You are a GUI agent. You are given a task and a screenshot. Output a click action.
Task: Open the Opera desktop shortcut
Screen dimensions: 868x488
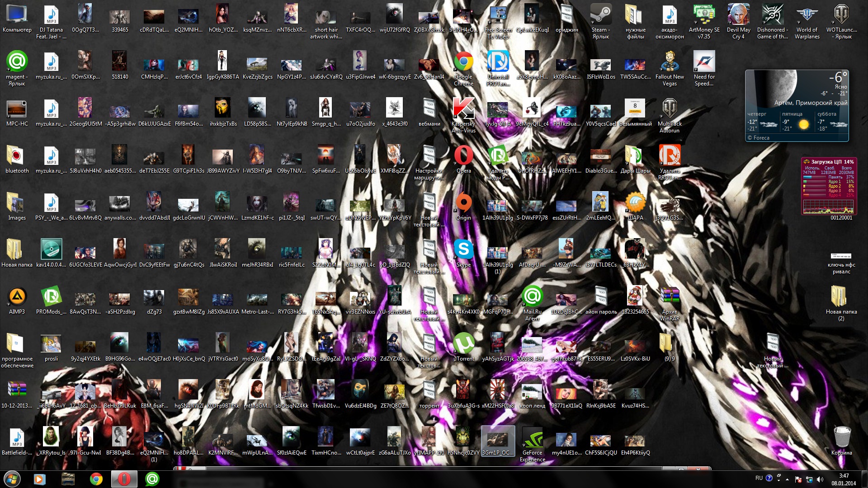click(x=463, y=160)
